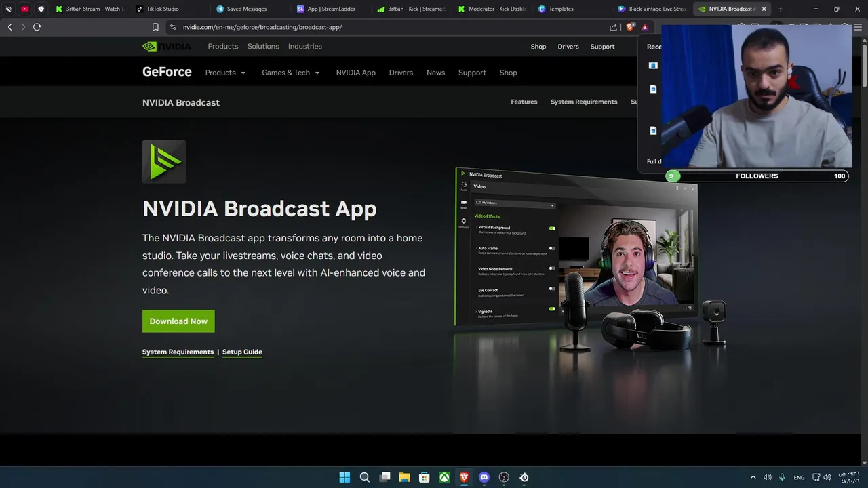This screenshot has height=488, width=868.
Task: Click the green NVIDIA Broadcast app icon
Action: point(164,161)
